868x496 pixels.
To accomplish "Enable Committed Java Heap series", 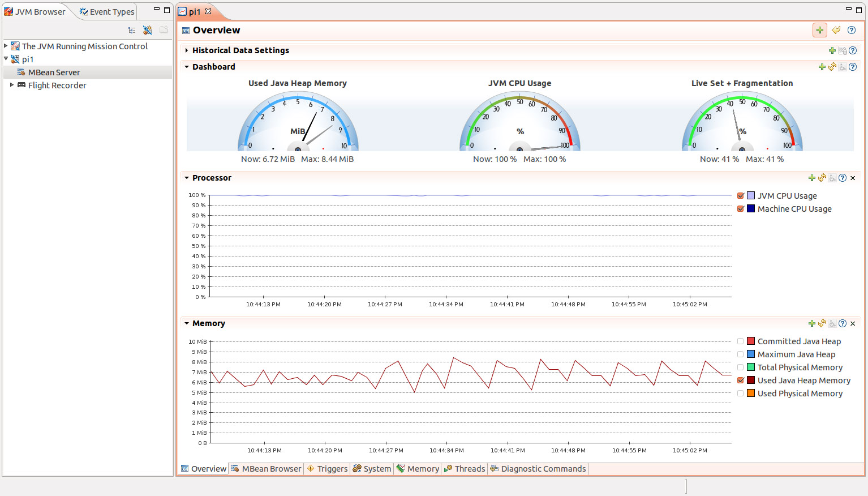I will click(x=741, y=341).
